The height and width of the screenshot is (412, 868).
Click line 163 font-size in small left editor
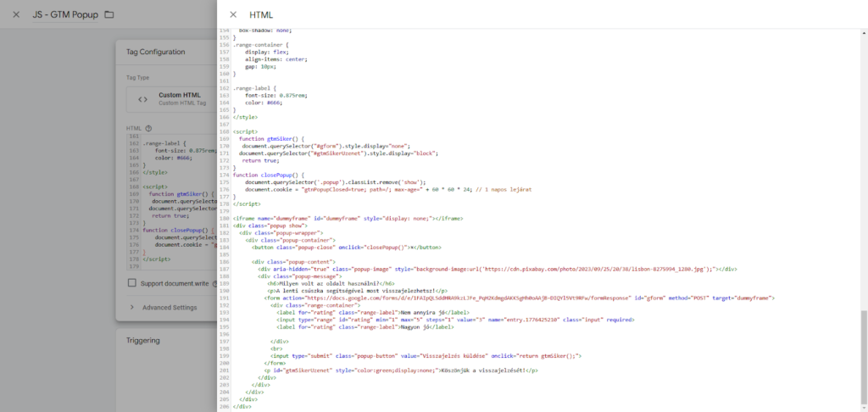[186, 150]
